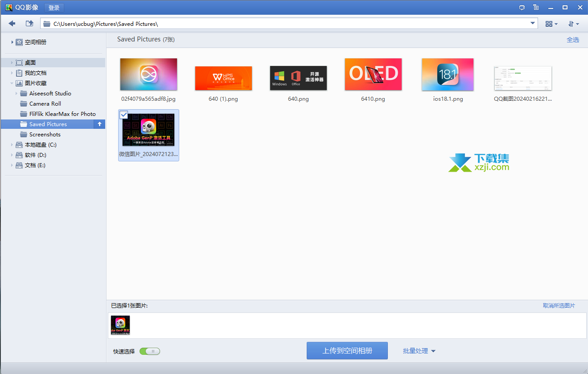The image size is (588, 374).
Task: Click the Saved Pictures folder icon
Action: pyautogui.click(x=24, y=124)
